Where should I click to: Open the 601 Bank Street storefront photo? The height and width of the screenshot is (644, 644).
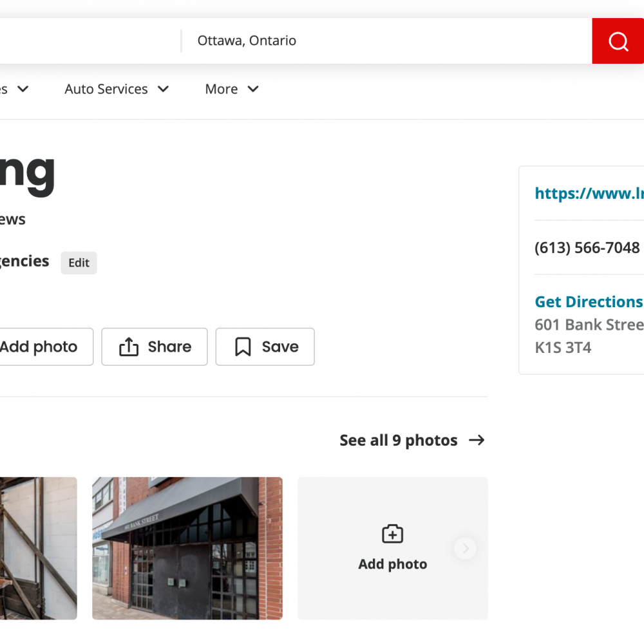[187, 548]
